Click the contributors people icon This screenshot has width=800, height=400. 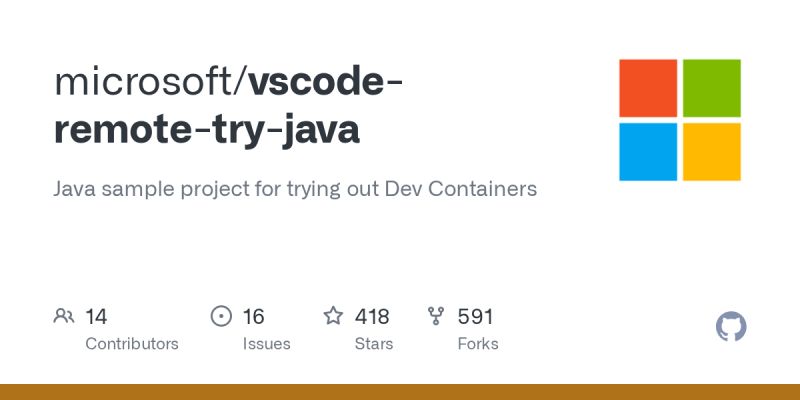(64, 316)
